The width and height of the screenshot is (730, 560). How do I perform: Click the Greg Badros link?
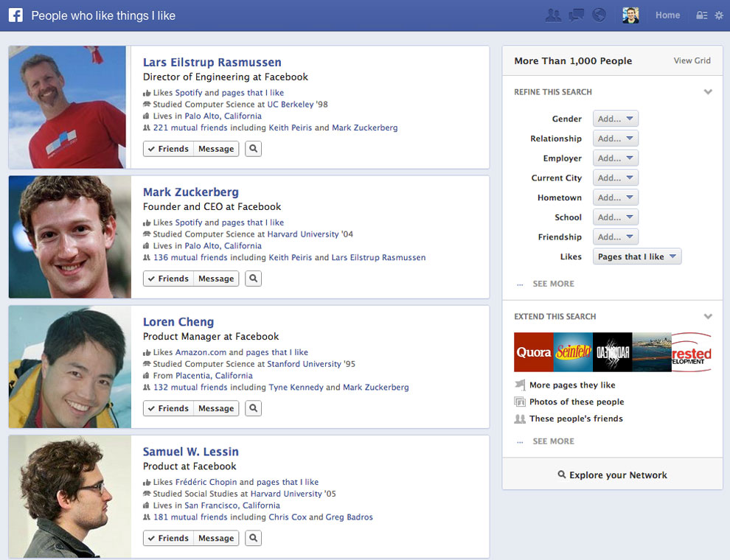click(x=350, y=517)
